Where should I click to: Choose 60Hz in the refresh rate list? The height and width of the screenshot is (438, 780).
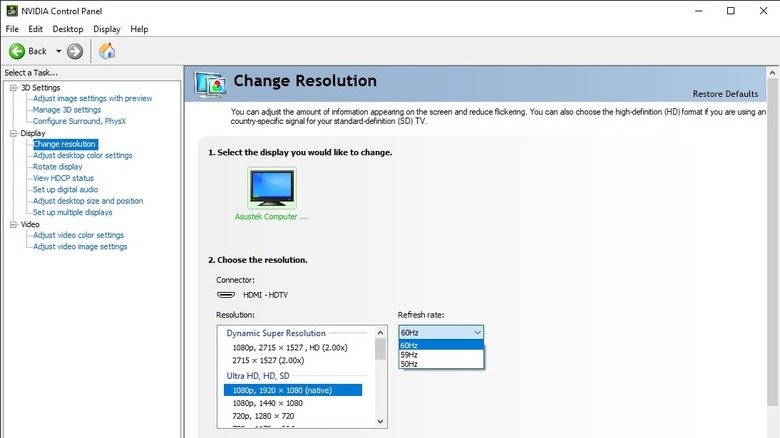(441, 345)
